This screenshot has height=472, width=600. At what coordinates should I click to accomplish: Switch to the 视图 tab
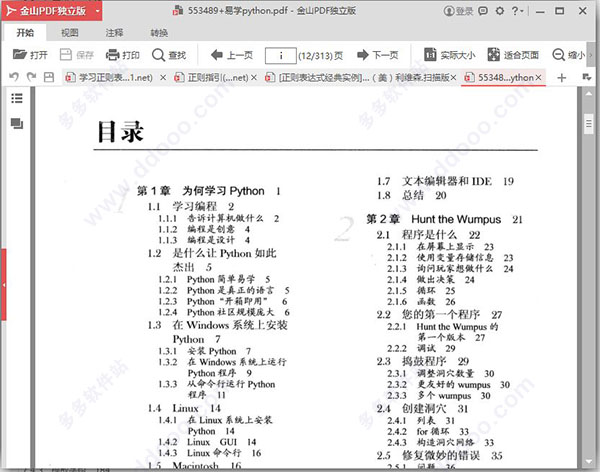[x=70, y=33]
